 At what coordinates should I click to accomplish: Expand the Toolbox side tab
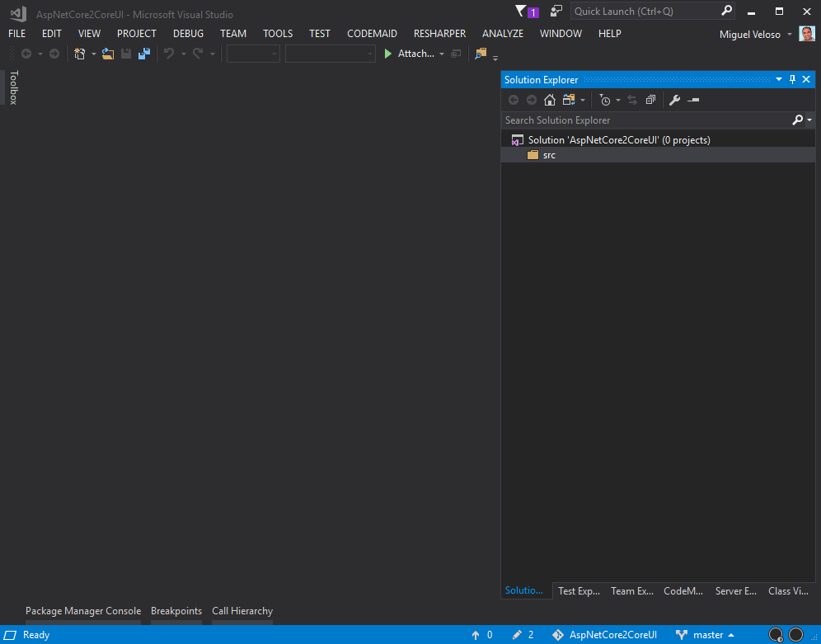tap(14, 87)
